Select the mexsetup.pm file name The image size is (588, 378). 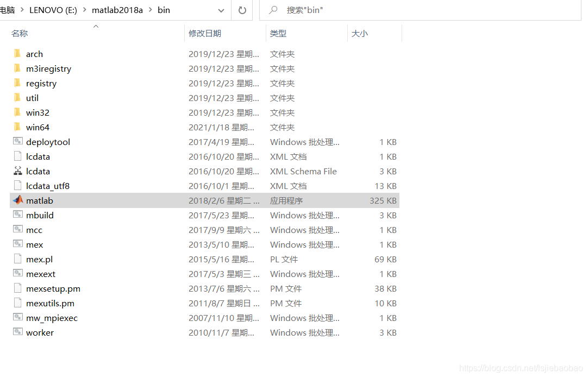coord(53,288)
